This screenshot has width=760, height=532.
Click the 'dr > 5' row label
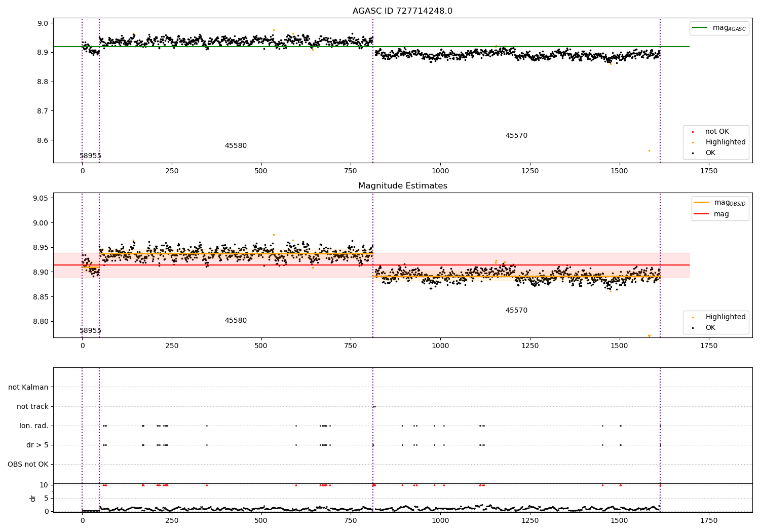click(x=37, y=445)
